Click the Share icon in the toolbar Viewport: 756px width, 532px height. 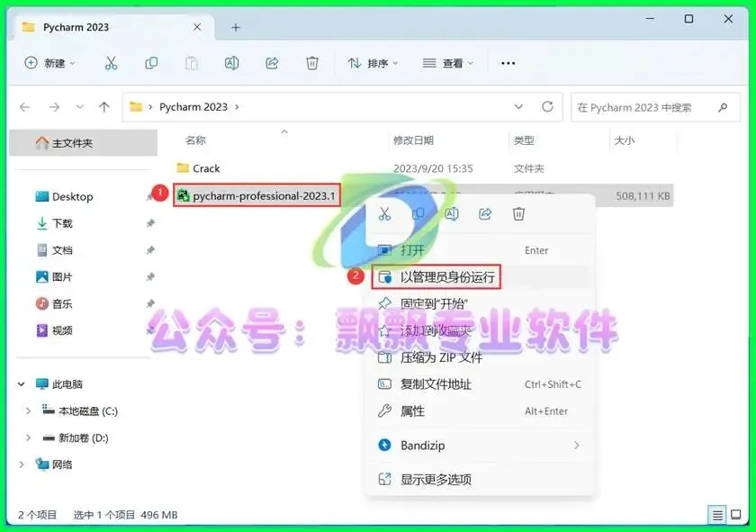[x=272, y=63]
